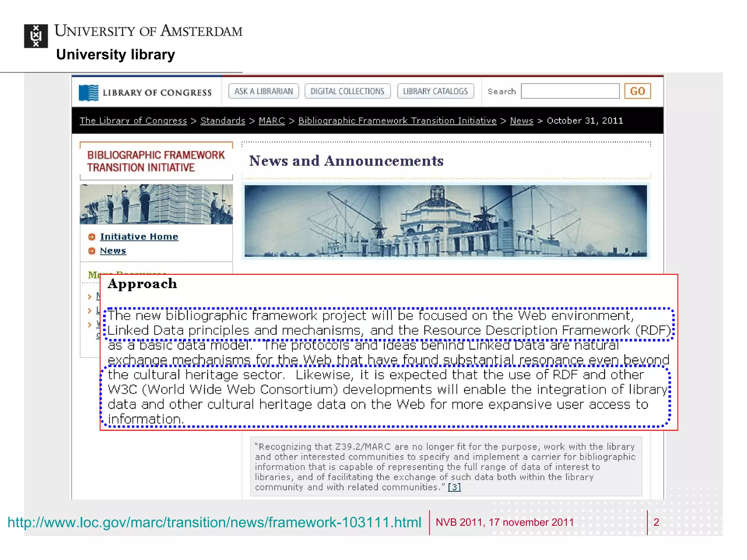747x560 pixels.
Task: Click the News and Announcements heading
Action: (346, 161)
